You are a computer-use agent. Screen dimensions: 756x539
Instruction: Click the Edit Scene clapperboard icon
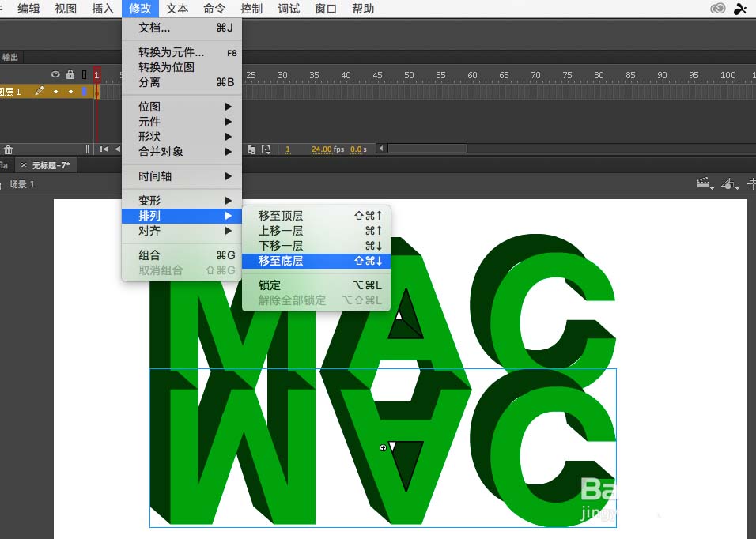(705, 183)
